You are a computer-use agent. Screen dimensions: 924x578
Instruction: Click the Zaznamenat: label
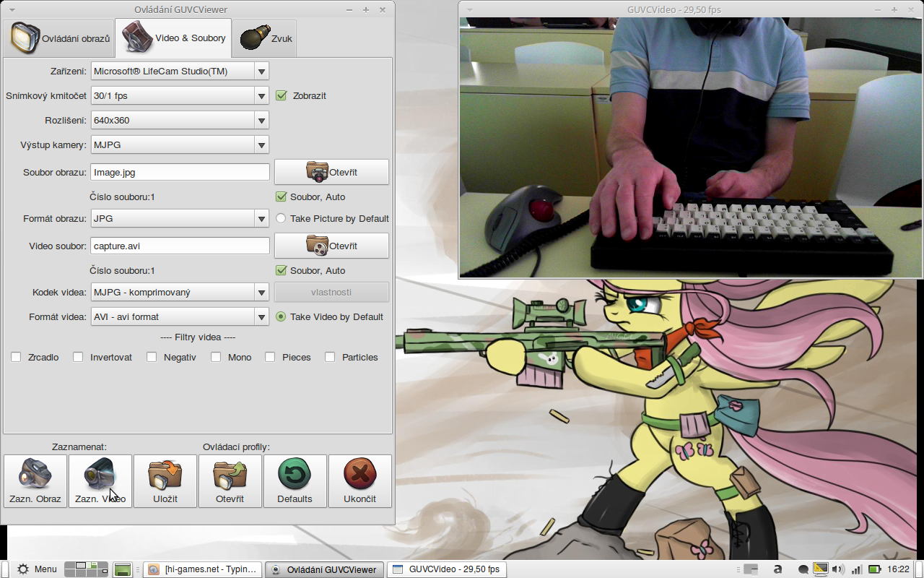[x=79, y=447]
